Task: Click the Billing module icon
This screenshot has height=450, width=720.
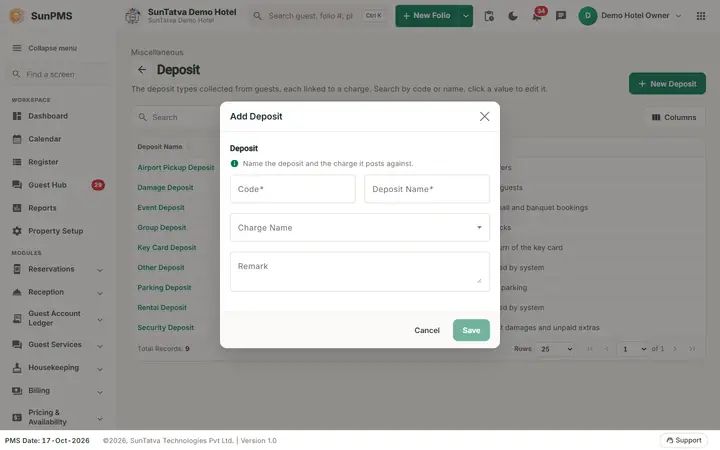Action: (17, 391)
